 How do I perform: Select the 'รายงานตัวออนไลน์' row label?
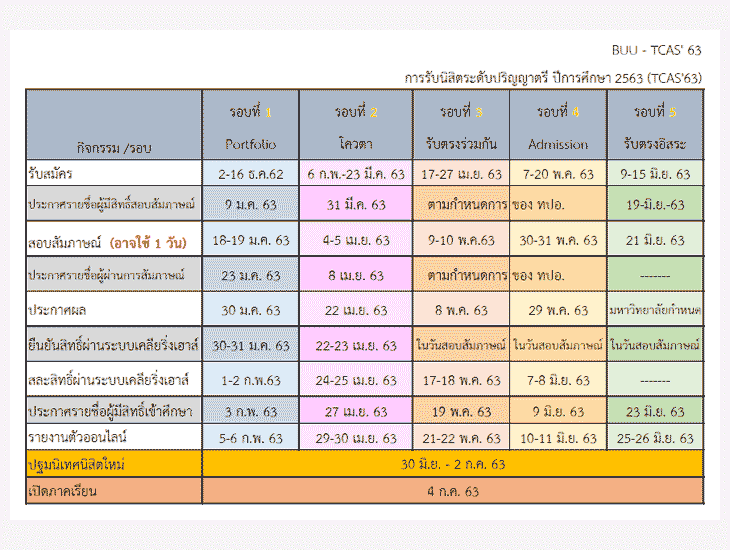114,437
